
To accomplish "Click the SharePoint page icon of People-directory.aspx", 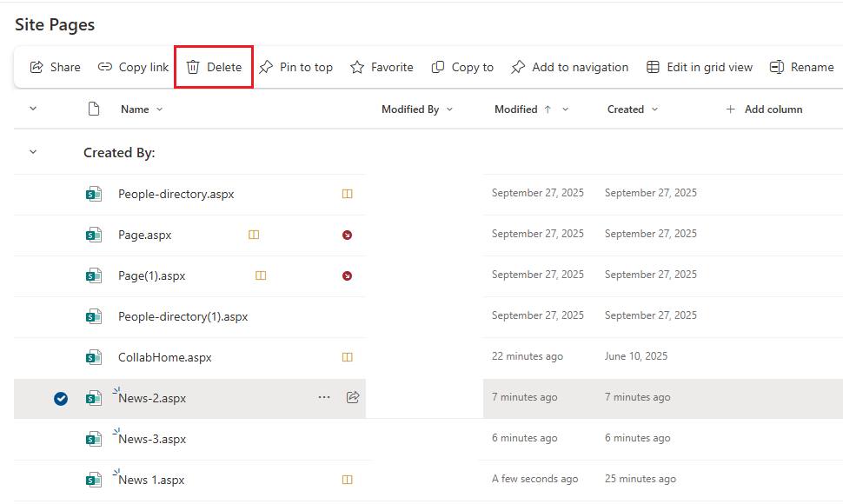I will (x=94, y=194).
